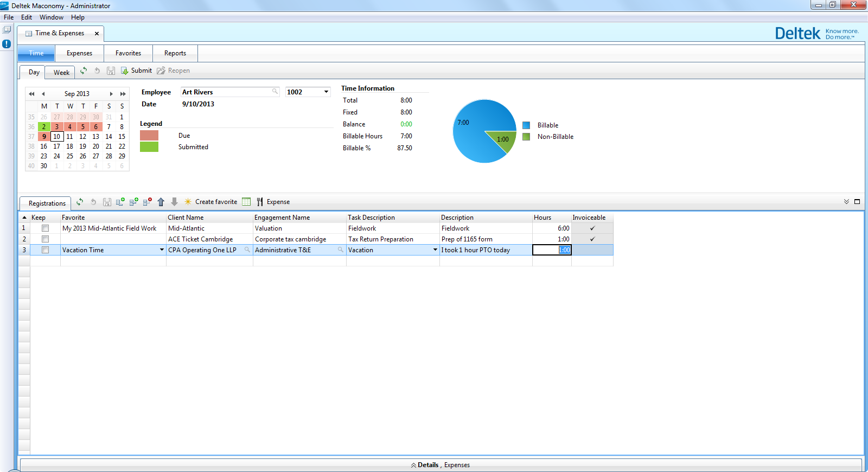The image size is (868, 472).
Task: Click the blue Billable legend swatch
Action: (526, 125)
